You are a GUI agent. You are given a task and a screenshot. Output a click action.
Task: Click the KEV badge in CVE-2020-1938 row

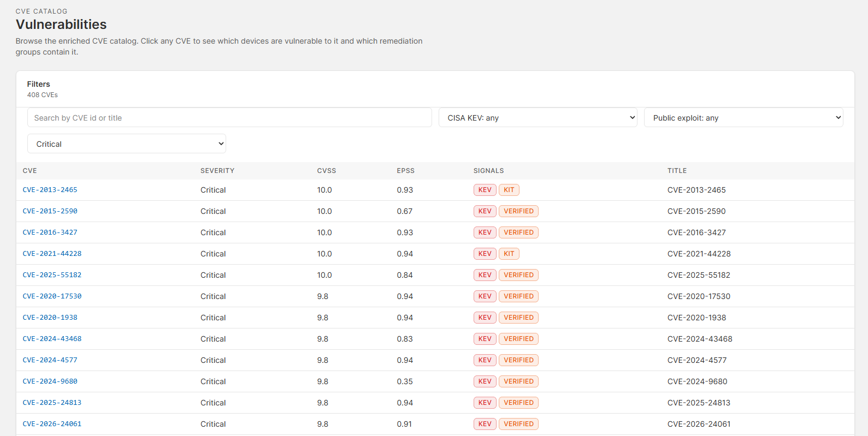click(x=485, y=318)
